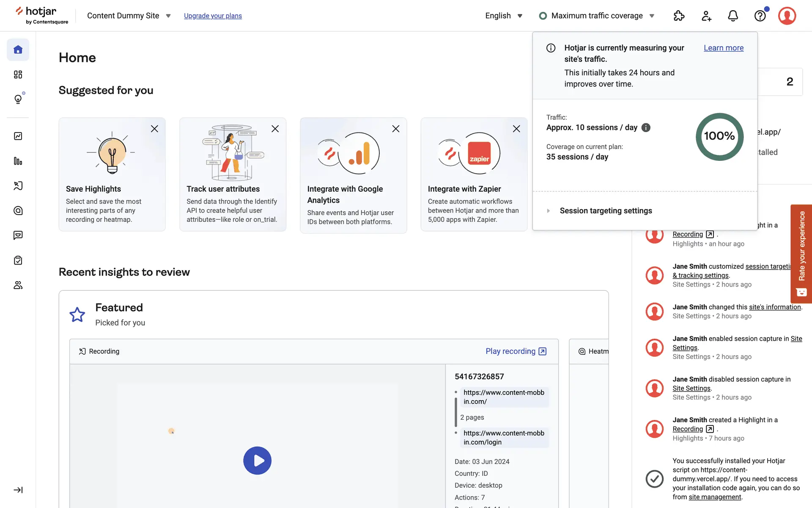Close the Integrate with Zapier card
The height and width of the screenshot is (508, 812).
point(516,129)
